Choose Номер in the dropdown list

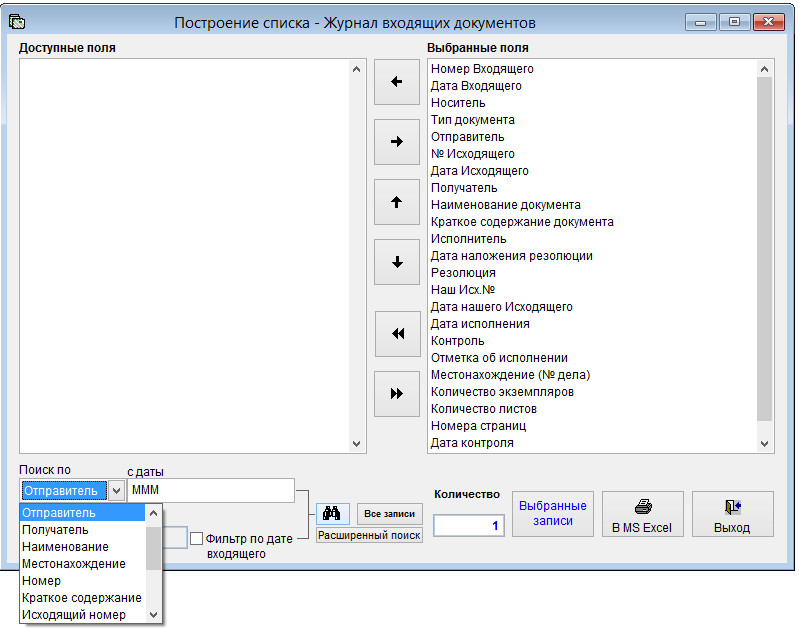click(83, 581)
